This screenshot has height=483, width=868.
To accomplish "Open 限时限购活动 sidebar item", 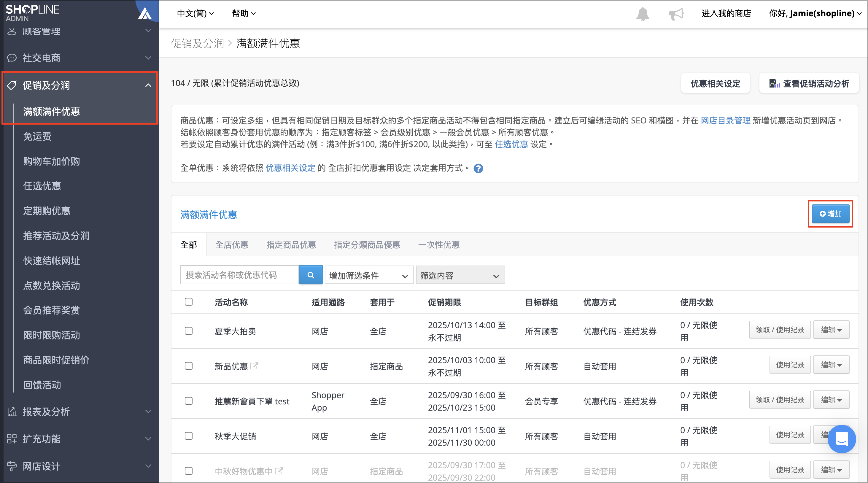I will tap(52, 335).
